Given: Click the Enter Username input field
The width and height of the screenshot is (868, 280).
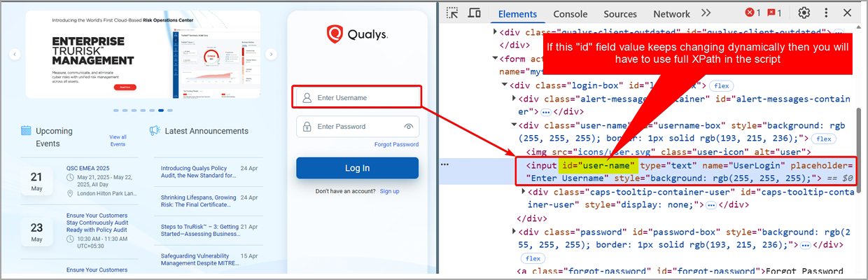Looking at the screenshot, I should pos(357,97).
